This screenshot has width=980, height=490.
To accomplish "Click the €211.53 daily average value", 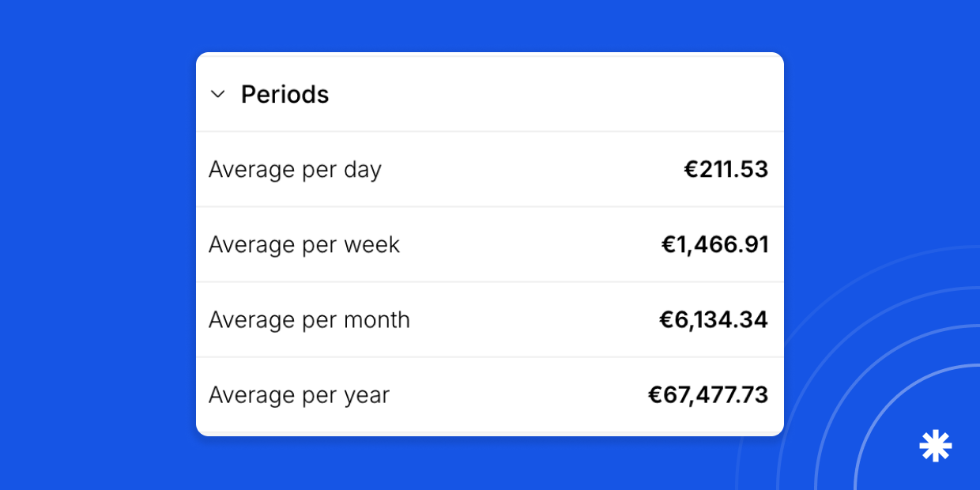I will coord(726,169).
